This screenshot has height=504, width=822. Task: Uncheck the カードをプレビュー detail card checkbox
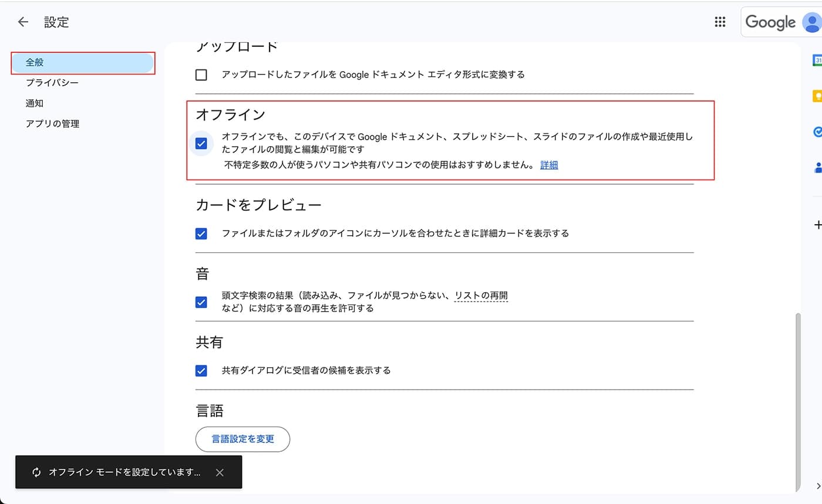(x=201, y=234)
